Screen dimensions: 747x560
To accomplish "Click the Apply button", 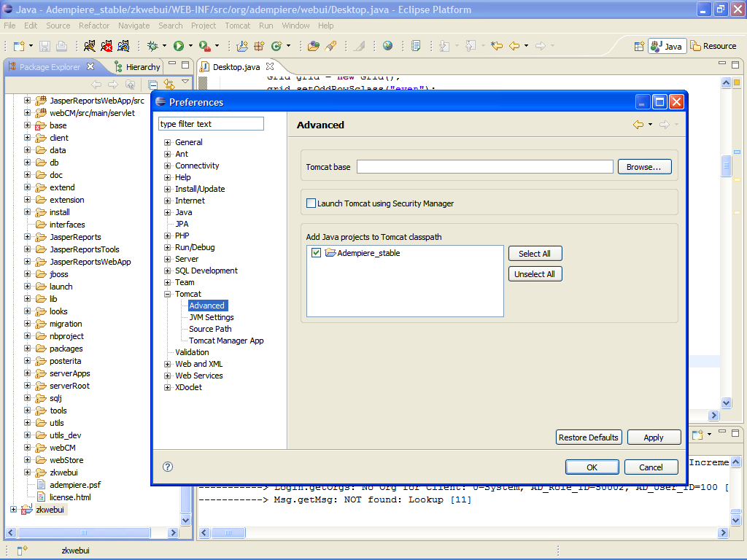I will point(654,437).
